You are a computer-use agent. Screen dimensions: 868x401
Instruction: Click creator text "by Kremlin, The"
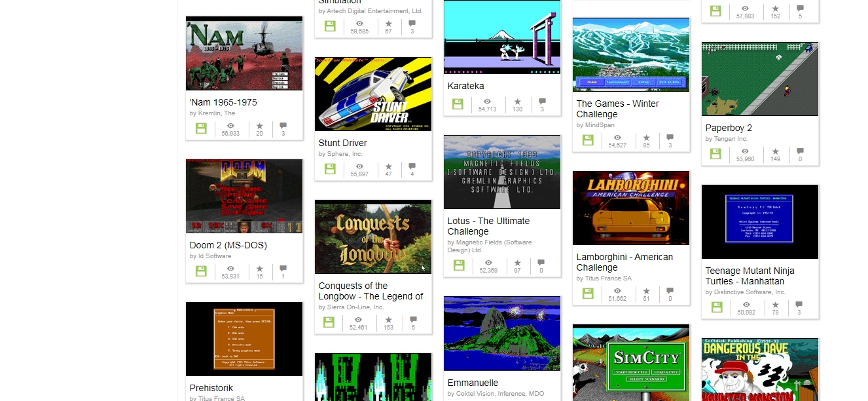(212, 113)
